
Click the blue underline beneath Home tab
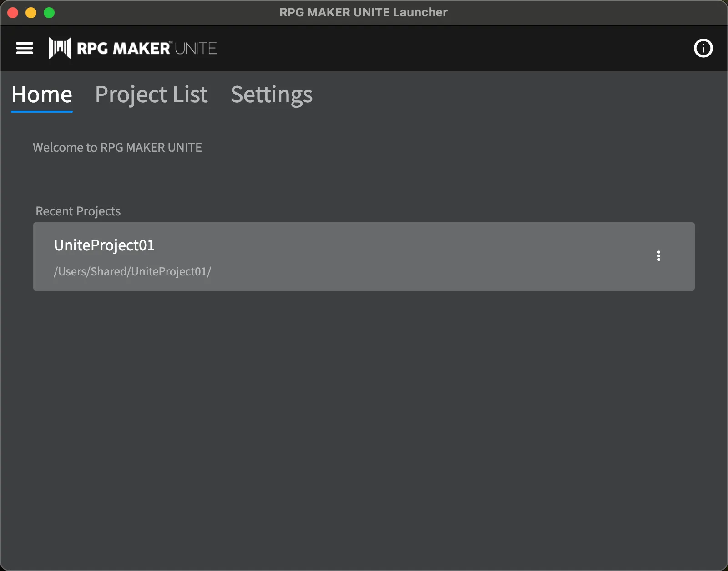[42, 111]
